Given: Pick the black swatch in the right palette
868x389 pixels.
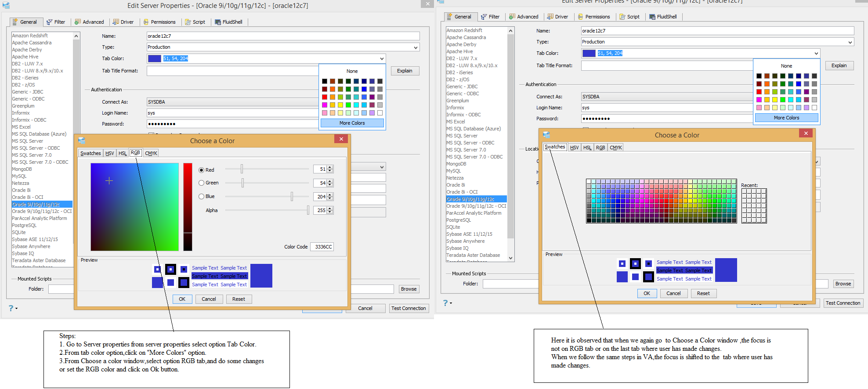Looking at the screenshot, I should (x=759, y=76).
